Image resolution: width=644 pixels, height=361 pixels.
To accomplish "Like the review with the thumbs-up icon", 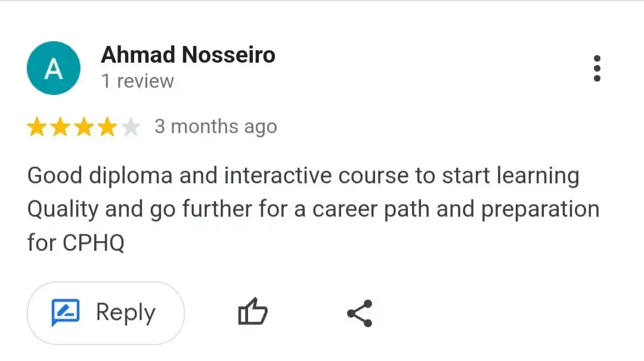I will point(253,312).
